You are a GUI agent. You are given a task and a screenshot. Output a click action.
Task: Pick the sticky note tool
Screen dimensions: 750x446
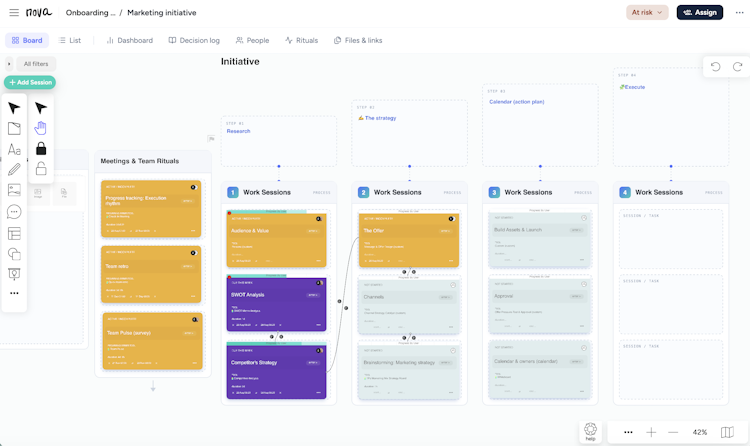click(14, 128)
